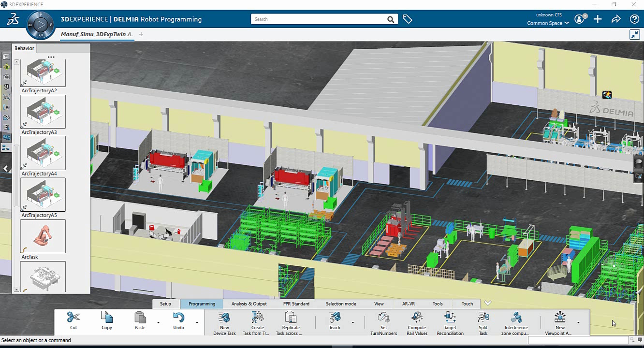Expand the action bar chevron after Touch
The height and width of the screenshot is (348, 644).
pyautogui.click(x=488, y=303)
